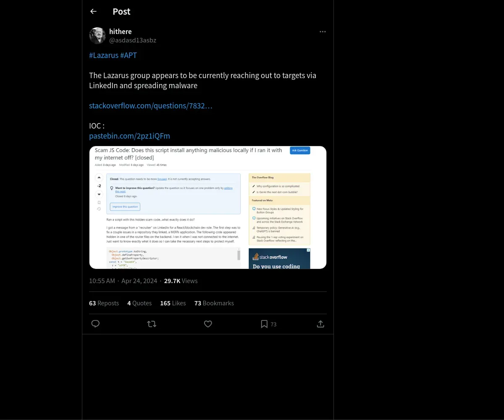
Task: View the 63 Reposts list
Action: 104,303
